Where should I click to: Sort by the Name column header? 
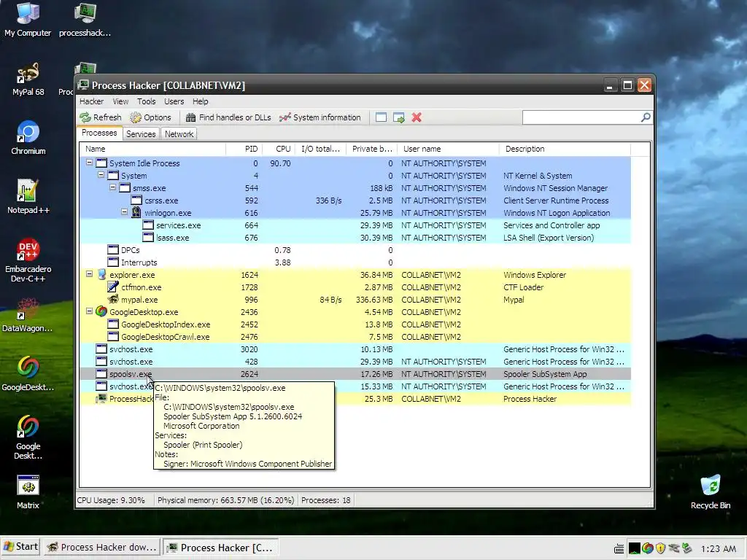[x=153, y=149]
